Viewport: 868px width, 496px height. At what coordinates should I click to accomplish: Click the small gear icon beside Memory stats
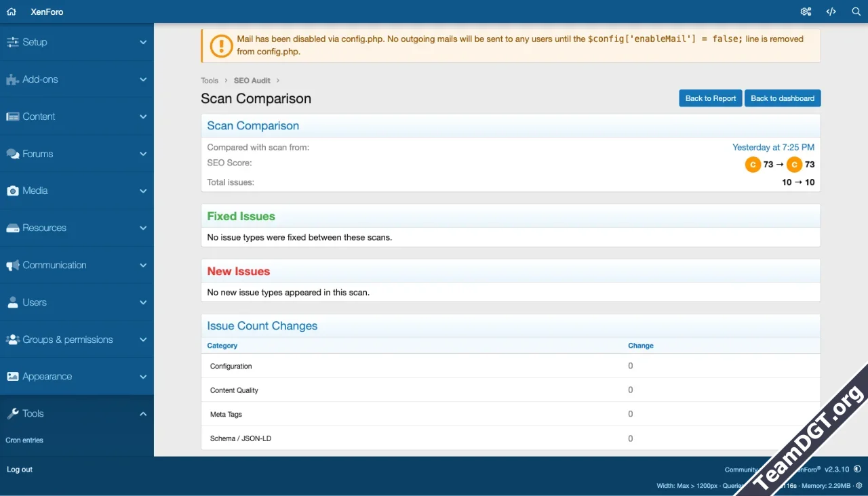[x=859, y=486]
